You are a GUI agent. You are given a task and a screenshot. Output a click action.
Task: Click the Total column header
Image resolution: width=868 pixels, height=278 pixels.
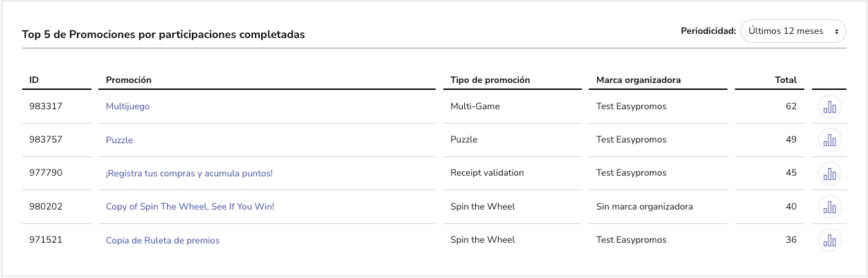[786, 80]
